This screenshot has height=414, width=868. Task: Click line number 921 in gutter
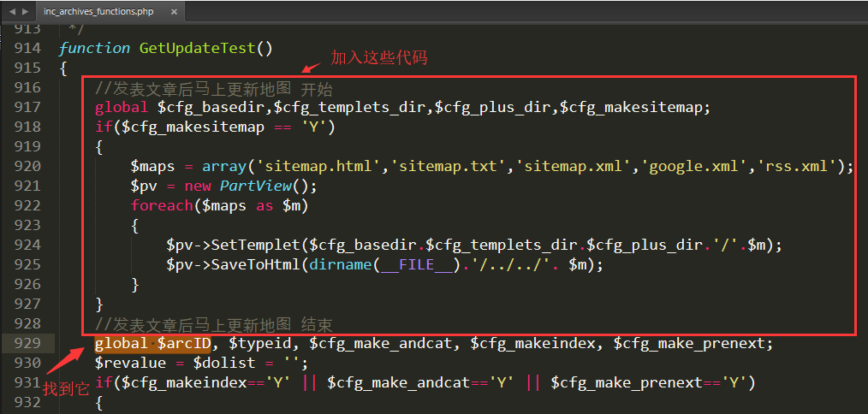[x=27, y=186]
